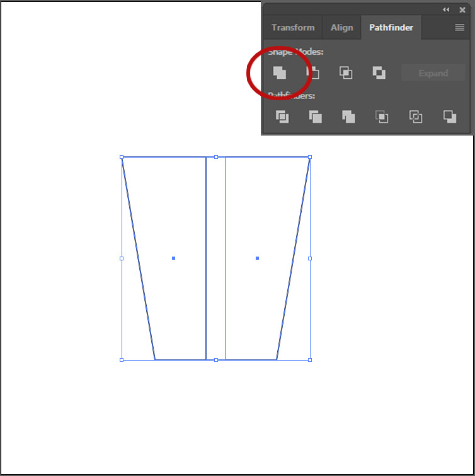Close the Pathfinder panel group
The image size is (475, 476).
[462, 10]
